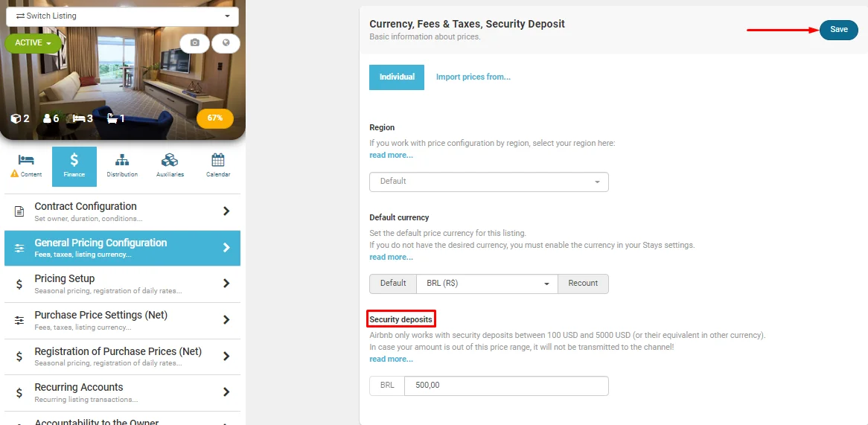Open the Distribution hierarchy icon tab
868x425 pixels.
(x=122, y=167)
